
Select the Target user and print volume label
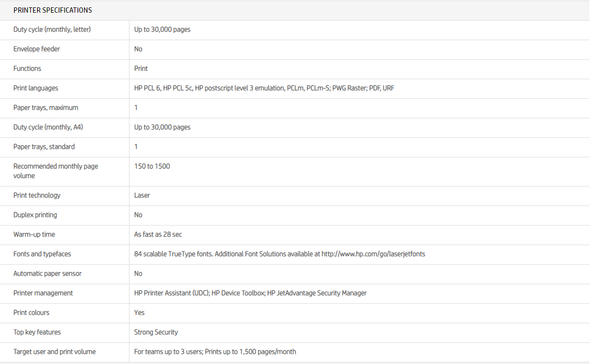click(x=54, y=352)
